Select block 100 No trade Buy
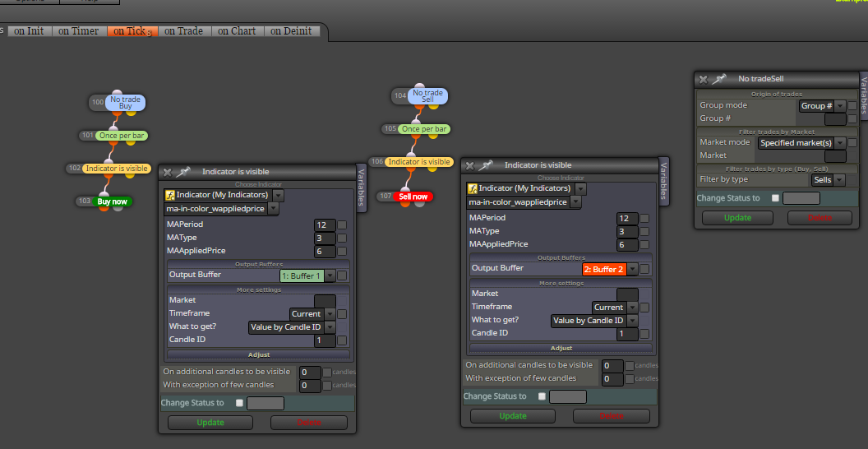Viewport: 868px width, 449px height. pos(125,103)
